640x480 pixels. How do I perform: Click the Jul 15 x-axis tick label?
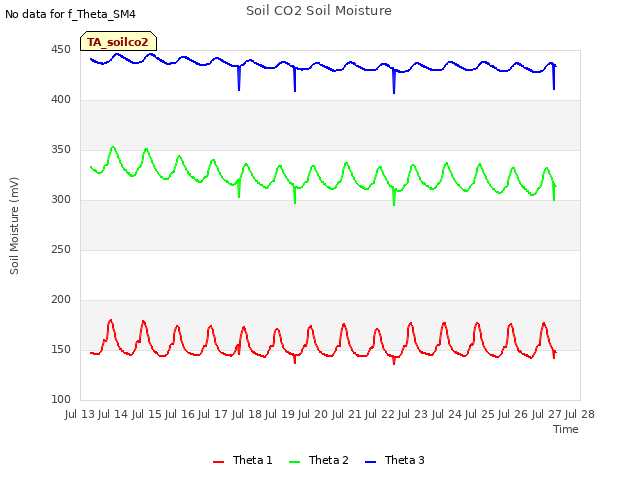(147, 414)
